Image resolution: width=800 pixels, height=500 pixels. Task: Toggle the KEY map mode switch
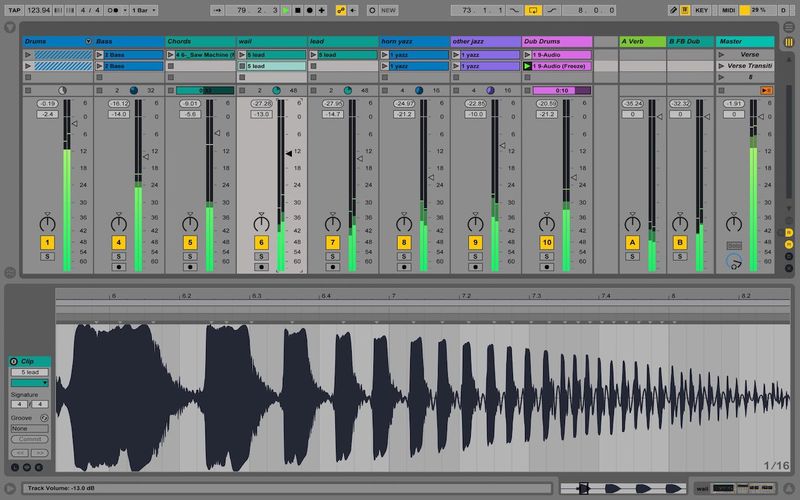click(701, 9)
